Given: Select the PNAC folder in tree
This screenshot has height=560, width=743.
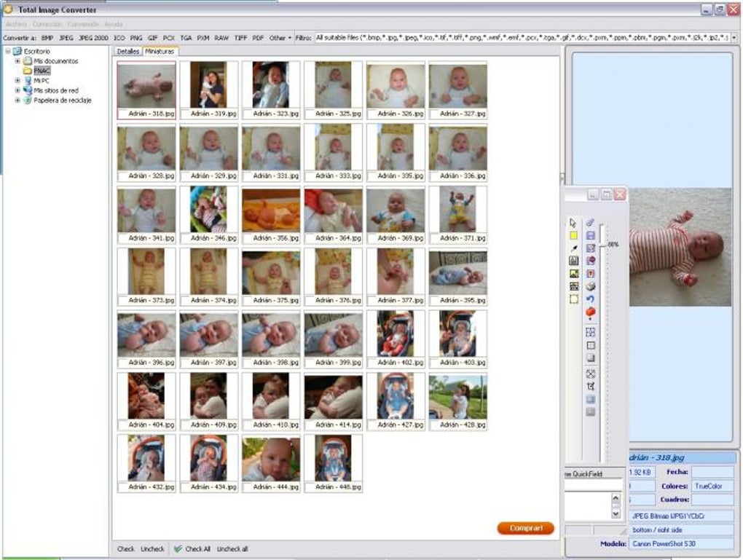Looking at the screenshot, I should click(x=42, y=71).
